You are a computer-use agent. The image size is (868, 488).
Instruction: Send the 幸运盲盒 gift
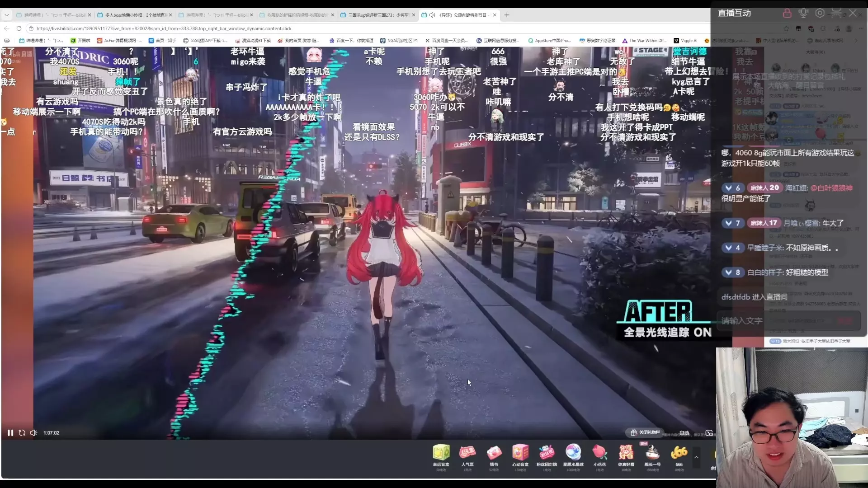tap(441, 453)
